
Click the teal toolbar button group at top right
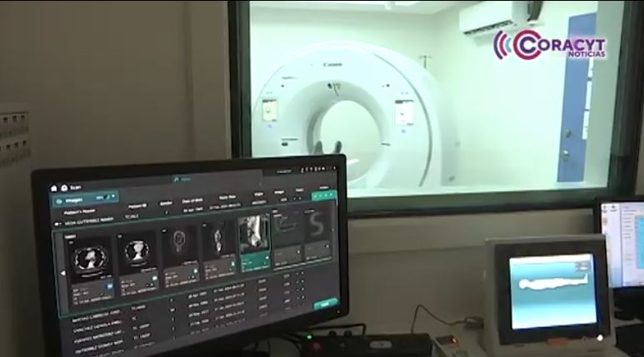click(x=322, y=194)
